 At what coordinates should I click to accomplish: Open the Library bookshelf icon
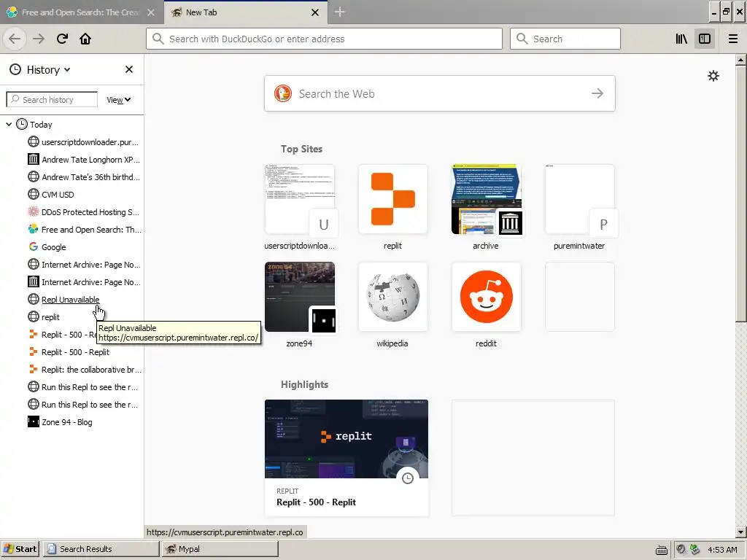click(681, 39)
